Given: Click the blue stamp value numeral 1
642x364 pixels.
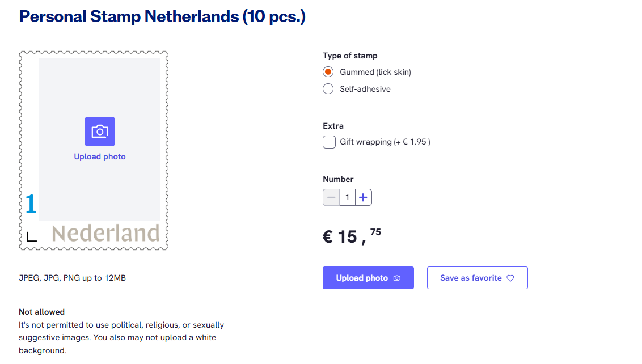Looking at the screenshot, I should tap(31, 204).
